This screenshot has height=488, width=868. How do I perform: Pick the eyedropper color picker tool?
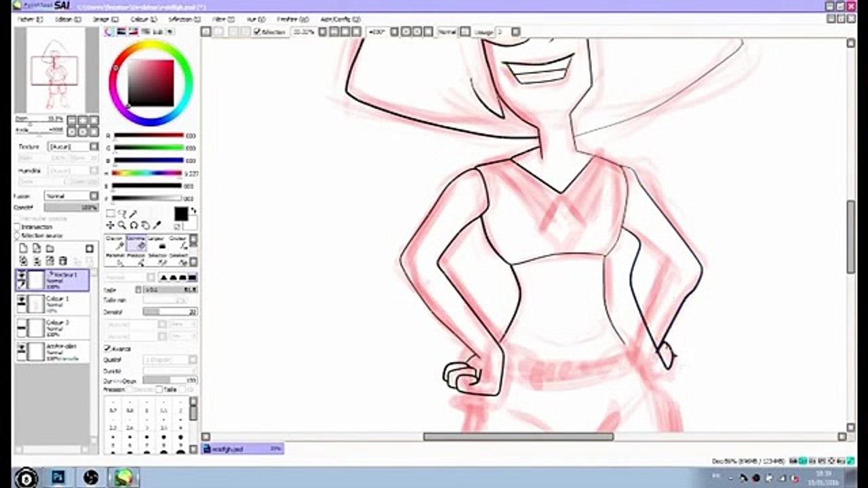tap(158, 226)
